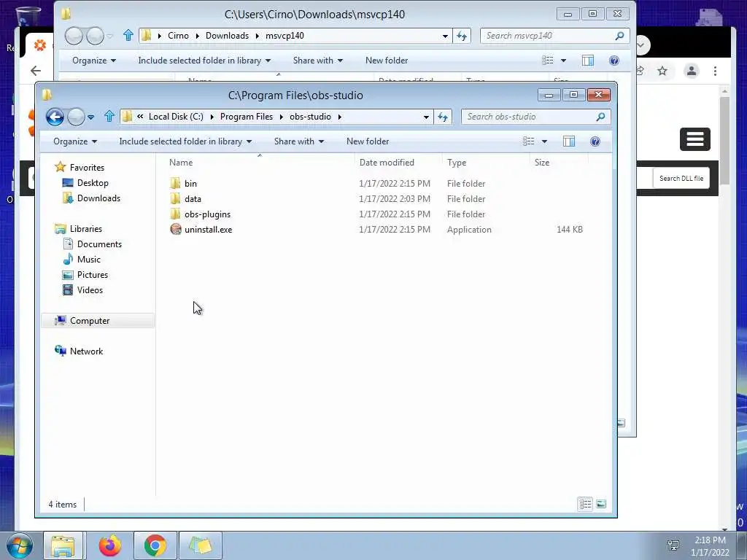Click the Forward arrow in obs-studio window
The image size is (747, 560).
coord(76,117)
